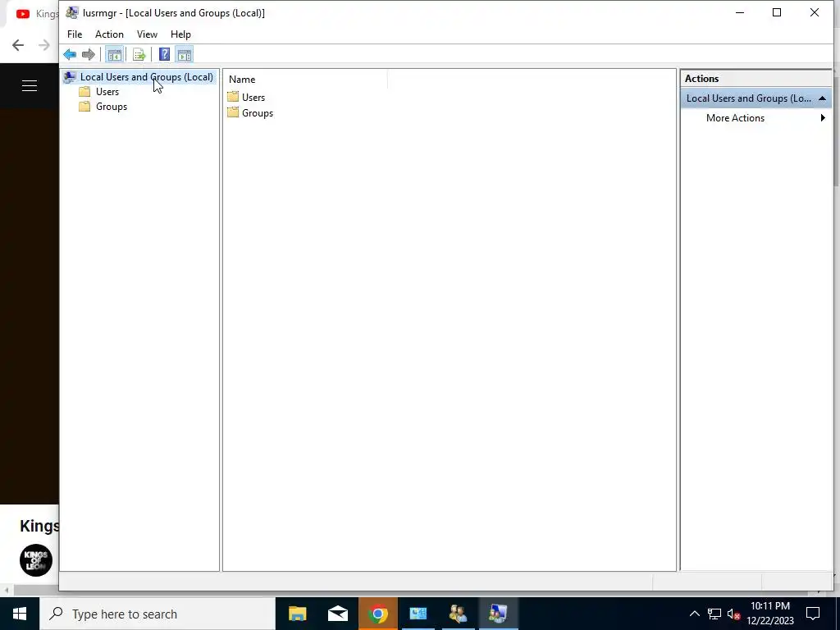This screenshot has height=630, width=840.
Task: Open the Control Panel taskbar icon
Action: (418, 614)
